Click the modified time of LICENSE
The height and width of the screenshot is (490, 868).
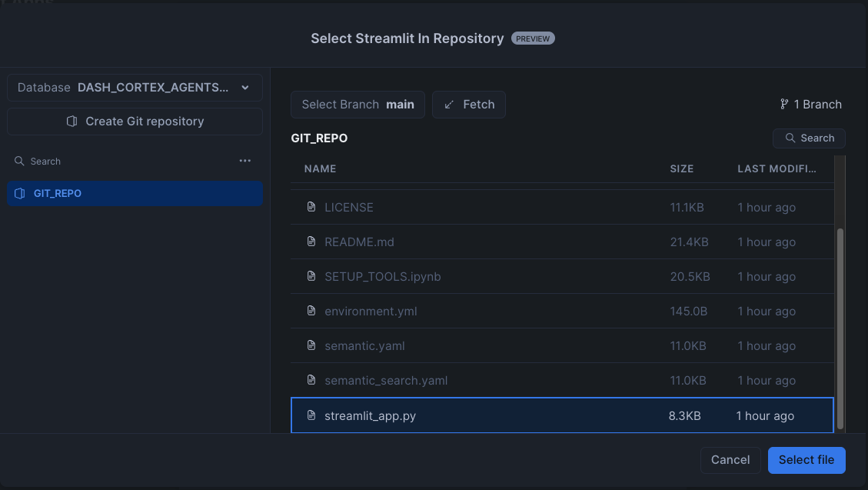click(x=767, y=207)
